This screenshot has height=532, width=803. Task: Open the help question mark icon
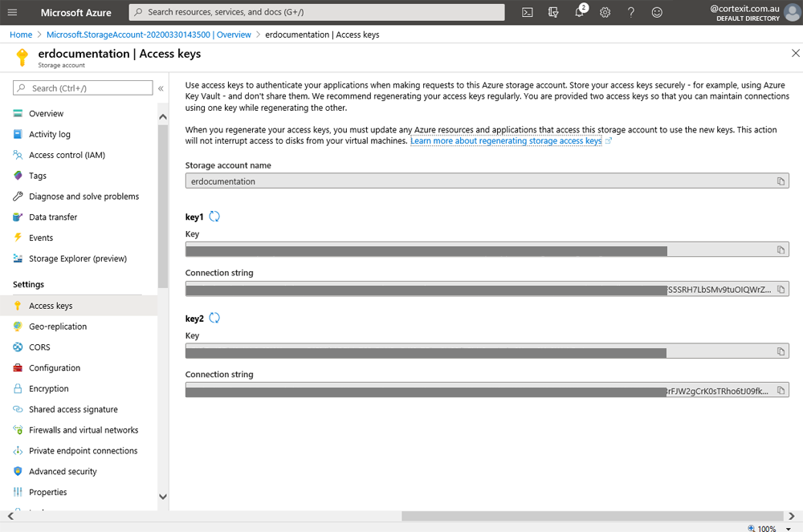(x=631, y=12)
